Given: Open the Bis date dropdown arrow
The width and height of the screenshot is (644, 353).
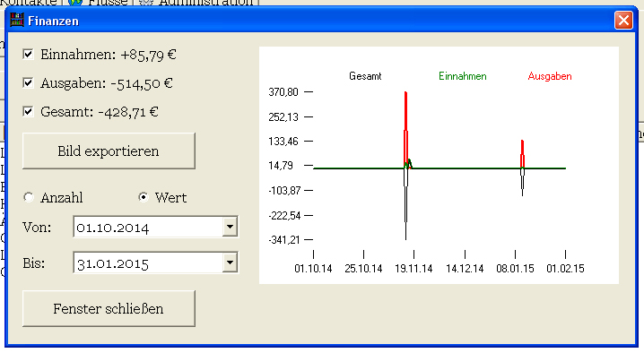Looking at the screenshot, I should [230, 263].
